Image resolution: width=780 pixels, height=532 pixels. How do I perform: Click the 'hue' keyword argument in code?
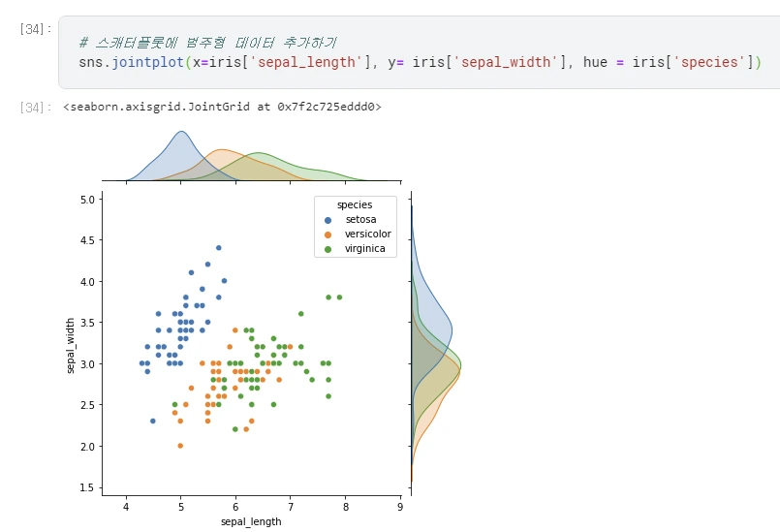click(595, 62)
